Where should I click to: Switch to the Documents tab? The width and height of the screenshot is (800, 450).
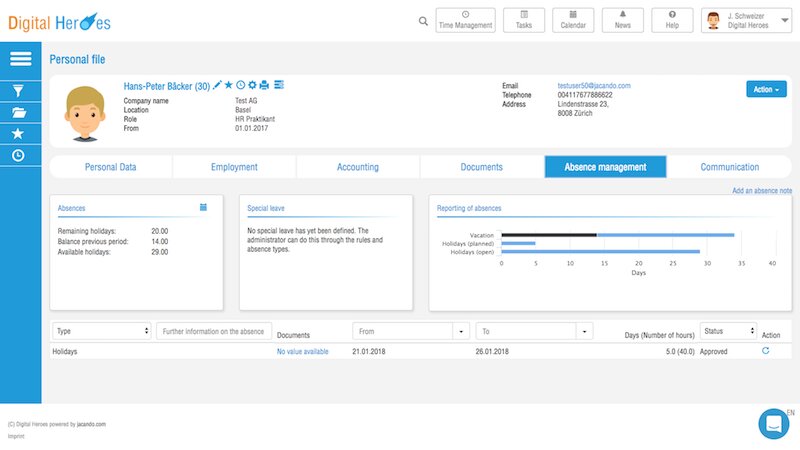coord(481,167)
